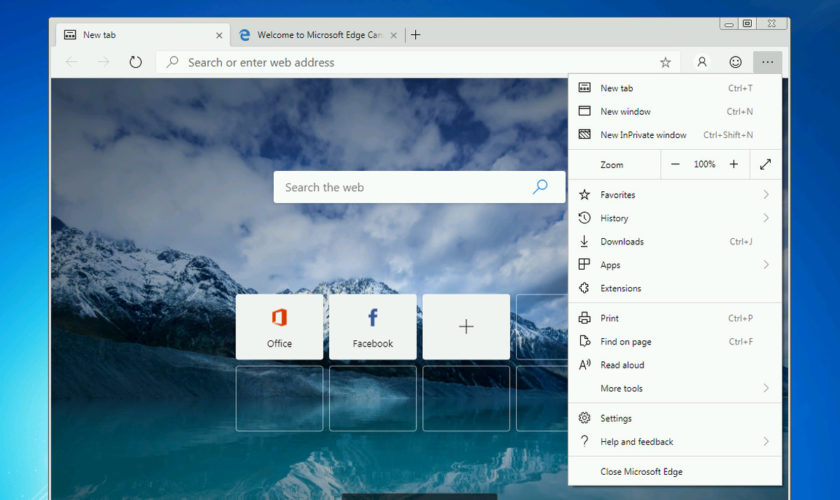Open the Facebook quick link tile
The width and height of the screenshot is (840, 500).
tap(372, 326)
